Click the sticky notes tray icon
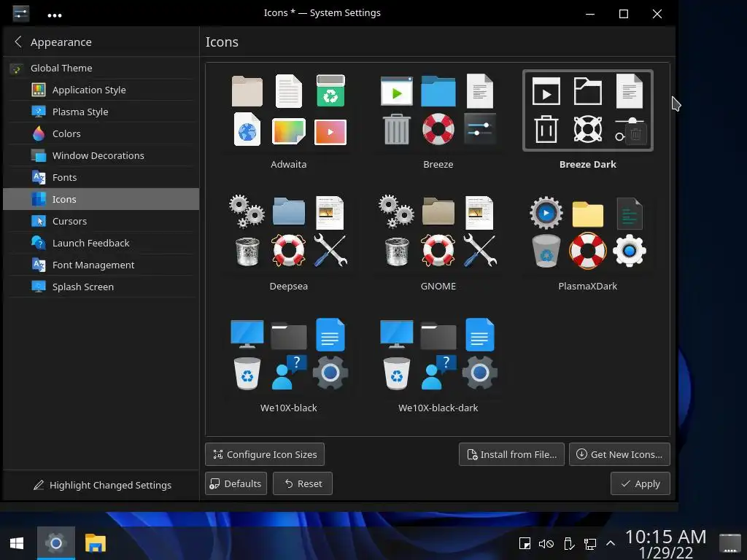 click(525, 543)
